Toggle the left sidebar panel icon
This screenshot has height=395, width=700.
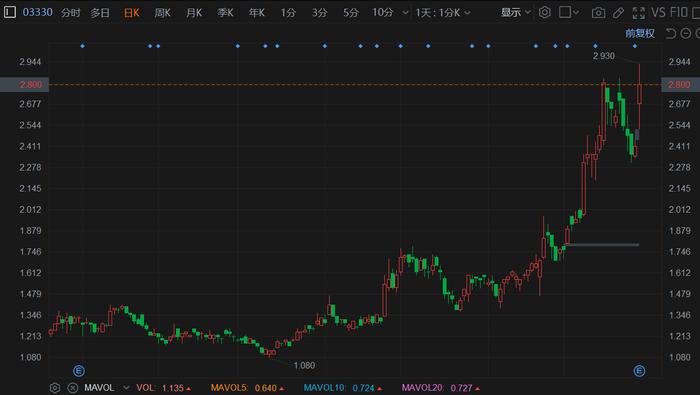pyautogui.click(x=9, y=12)
